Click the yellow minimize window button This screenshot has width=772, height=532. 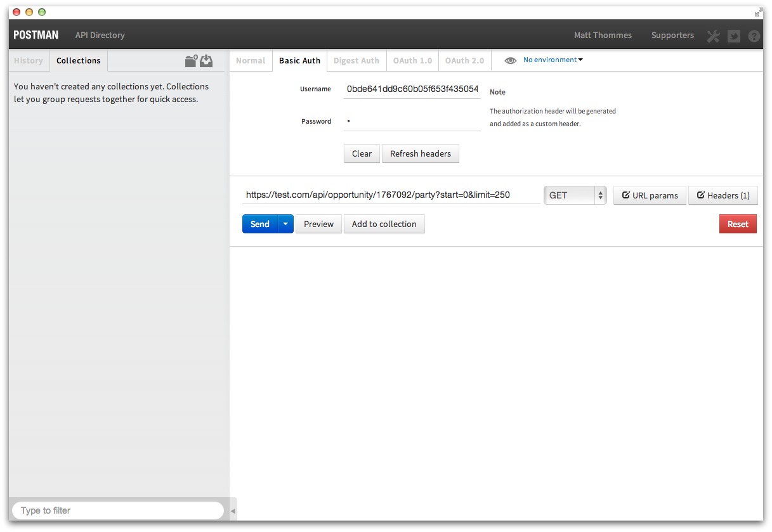[x=29, y=12]
